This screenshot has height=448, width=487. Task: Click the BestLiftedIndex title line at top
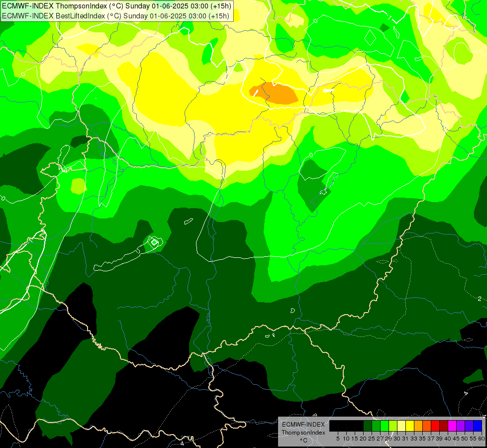point(115,15)
